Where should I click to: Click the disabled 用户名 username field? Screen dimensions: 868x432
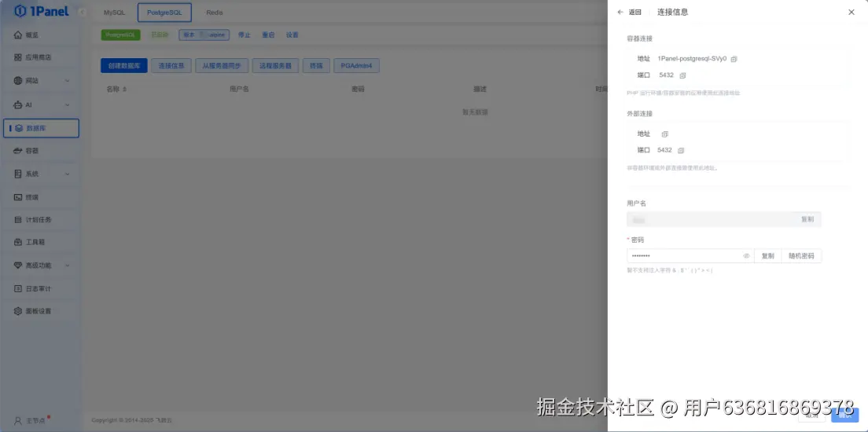[712, 220]
